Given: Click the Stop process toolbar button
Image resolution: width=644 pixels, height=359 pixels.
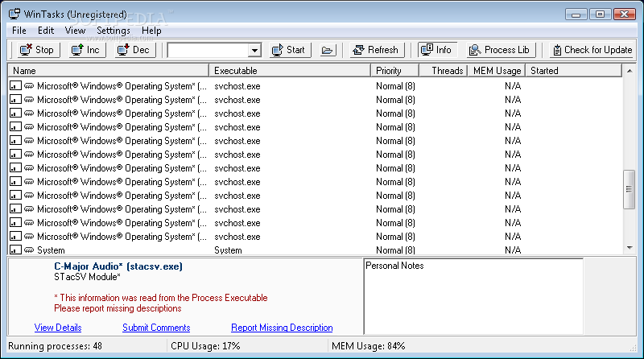Looking at the screenshot, I should coord(38,50).
